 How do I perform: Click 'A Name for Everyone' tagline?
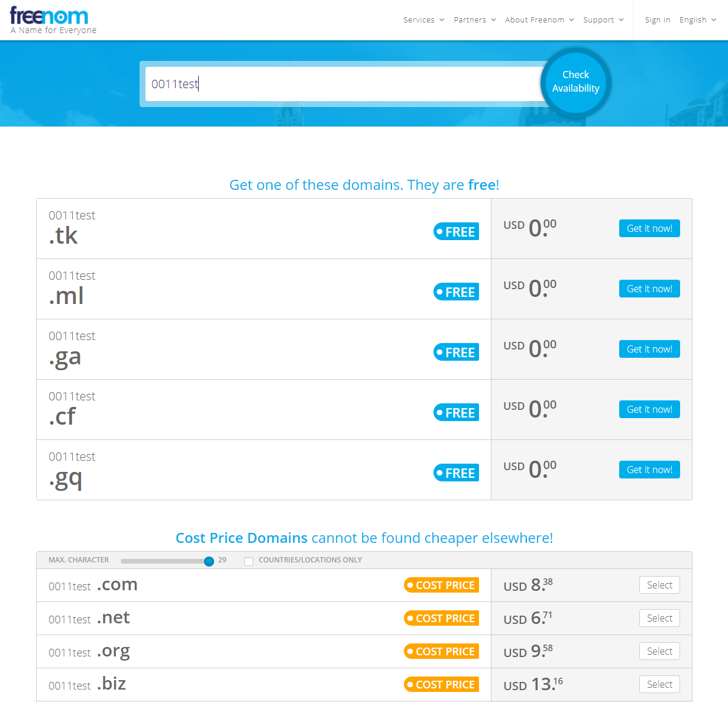[x=53, y=30]
